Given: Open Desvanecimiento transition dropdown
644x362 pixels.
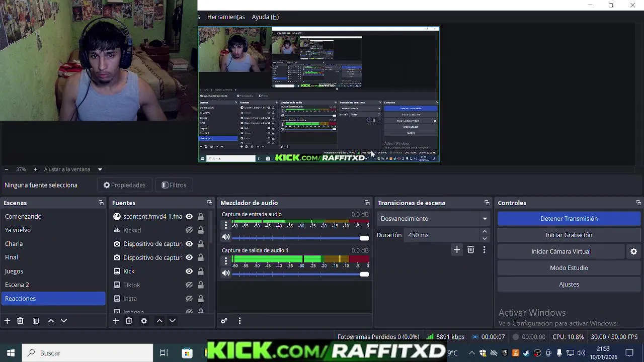Looking at the screenshot, I should click(x=433, y=219).
